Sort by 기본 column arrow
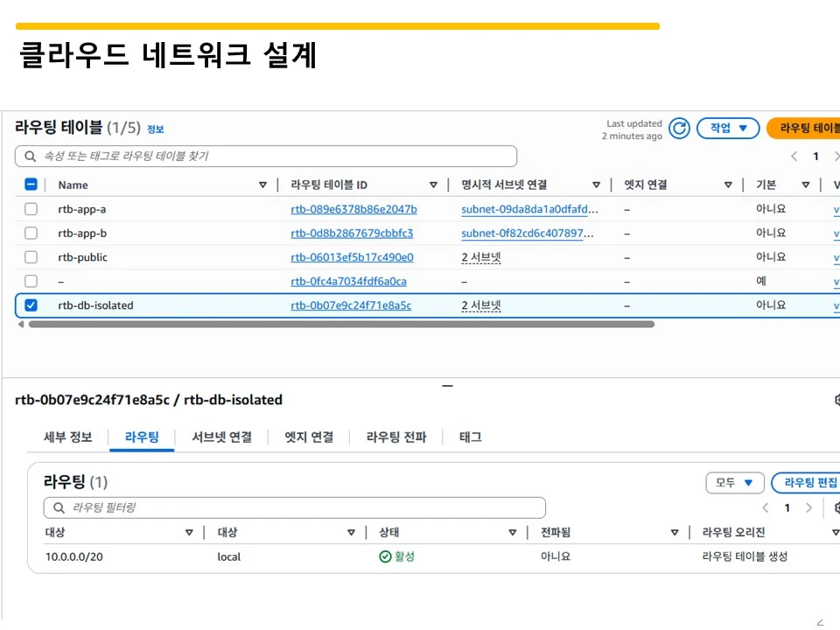The image size is (840, 630). (x=806, y=185)
